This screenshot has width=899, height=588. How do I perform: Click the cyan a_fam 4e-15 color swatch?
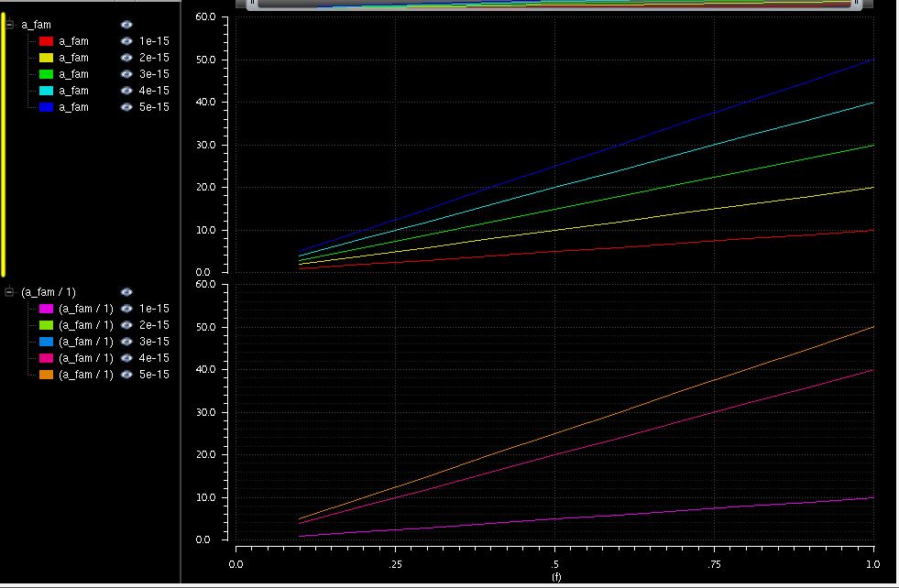tap(46, 91)
